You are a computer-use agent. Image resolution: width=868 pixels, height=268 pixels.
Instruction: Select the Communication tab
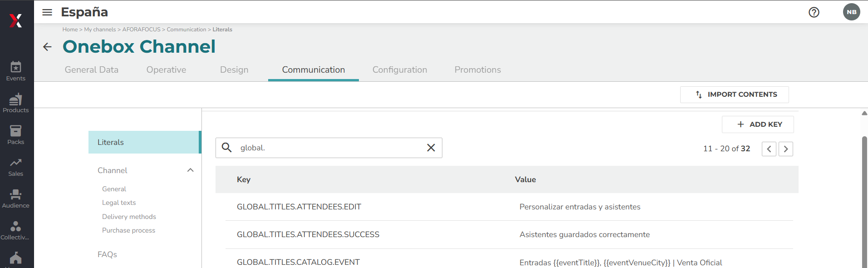(314, 69)
